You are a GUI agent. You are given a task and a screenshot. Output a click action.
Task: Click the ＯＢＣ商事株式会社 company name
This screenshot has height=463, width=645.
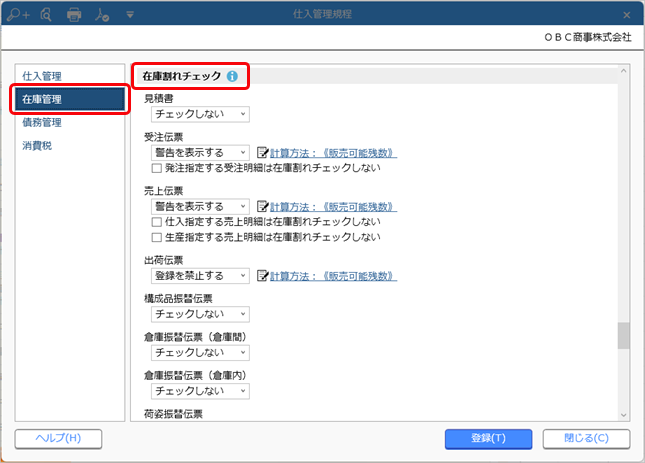(x=588, y=37)
